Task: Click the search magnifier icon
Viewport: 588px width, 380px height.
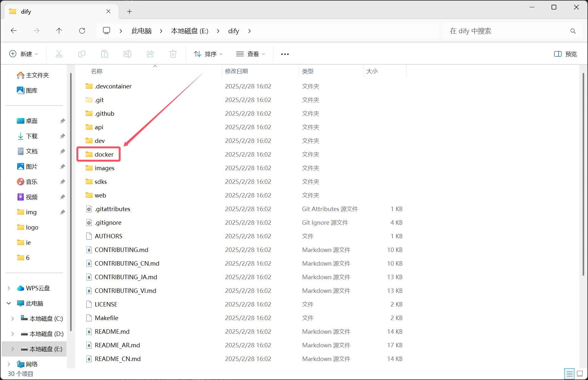Action: point(573,31)
